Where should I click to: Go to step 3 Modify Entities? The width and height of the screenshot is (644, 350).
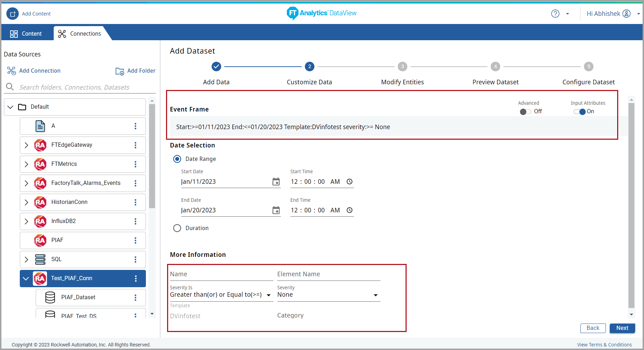tap(402, 66)
